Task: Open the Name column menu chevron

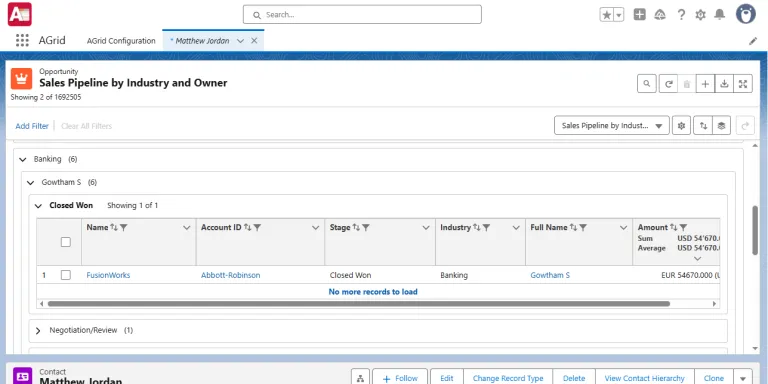Action: click(x=187, y=228)
